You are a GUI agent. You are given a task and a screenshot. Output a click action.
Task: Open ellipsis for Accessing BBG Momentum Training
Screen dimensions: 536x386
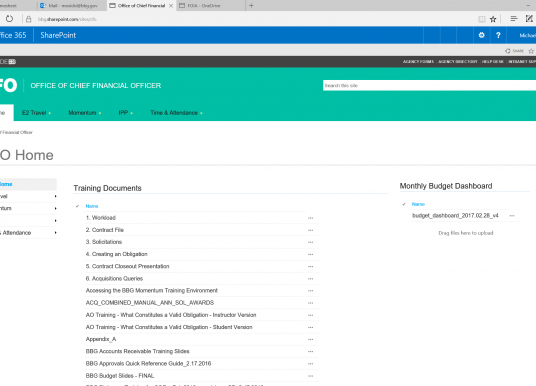point(310,291)
